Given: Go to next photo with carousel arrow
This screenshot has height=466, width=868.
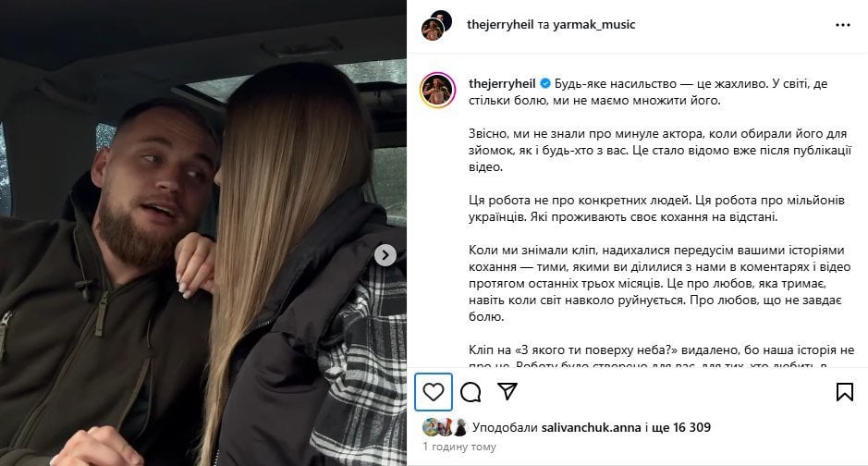Looking at the screenshot, I should [x=385, y=255].
